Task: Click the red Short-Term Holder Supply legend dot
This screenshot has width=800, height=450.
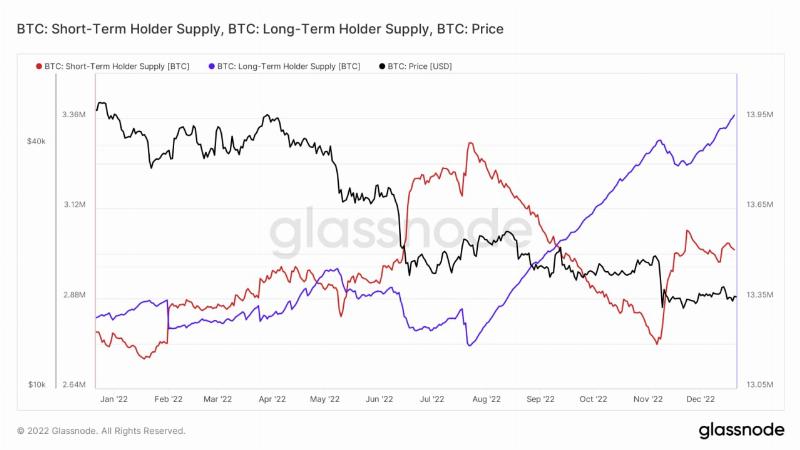Action: click(39, 67)
